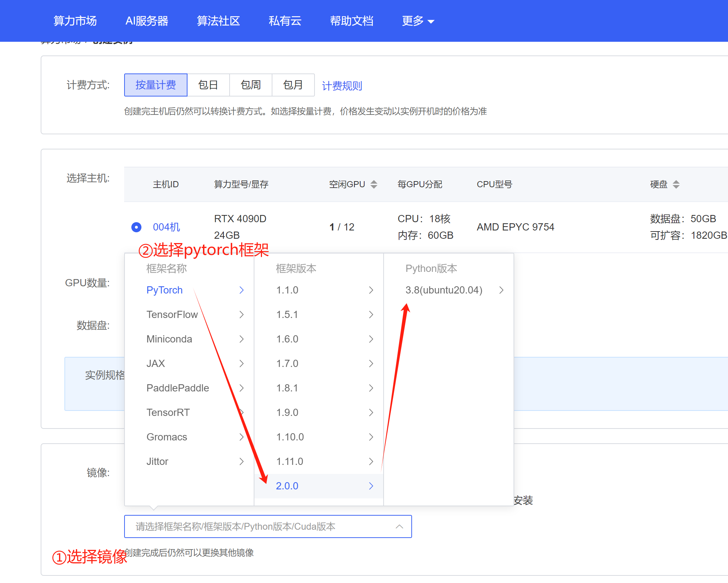Image resolution: width=728 pixels, height=583 pixels.
Task: Expand chevron beside version 1.1.0
Action: [x=371, y=290]
